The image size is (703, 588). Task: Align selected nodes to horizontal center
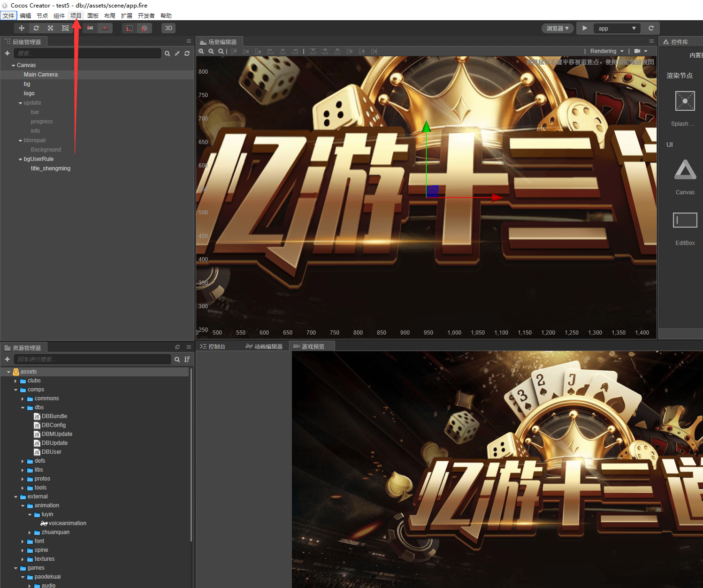click(x=283, y=51)
